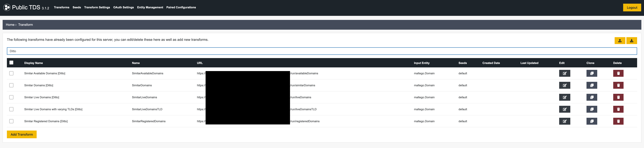Click the /run/liveDomainsTLD URL text
This screenshot has width=644, height=148.
(303, 109)
